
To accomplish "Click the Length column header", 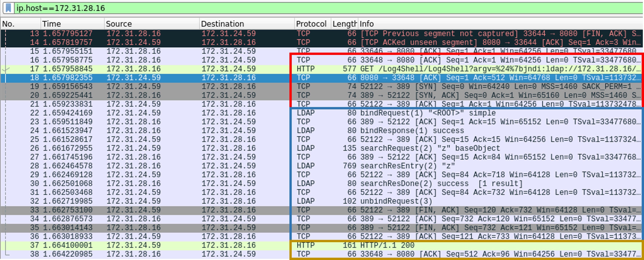I will click(344, 24).
